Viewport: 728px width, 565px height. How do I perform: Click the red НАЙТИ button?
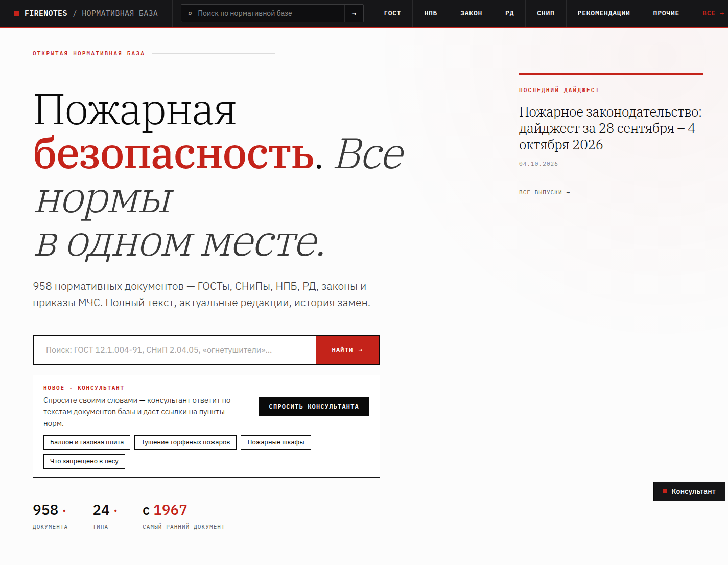click(347, 350)
